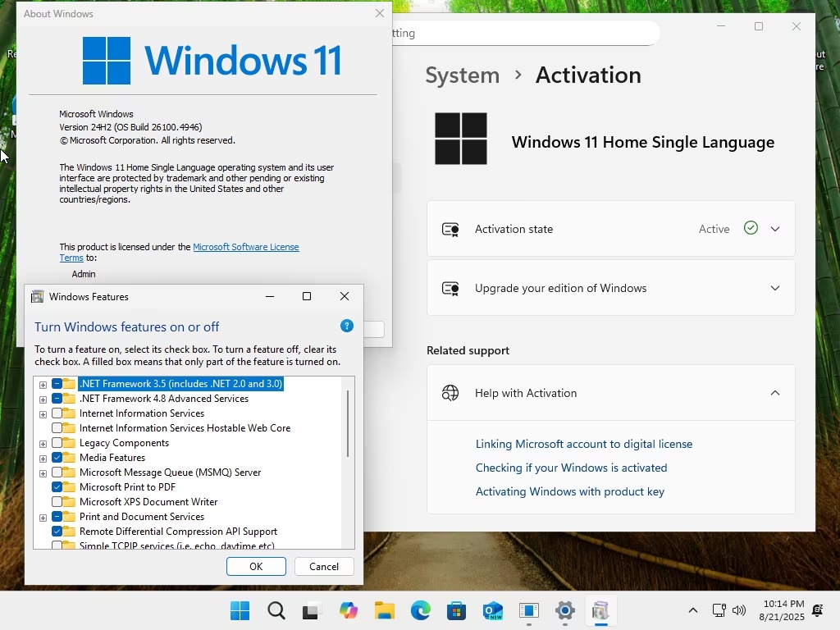The width and height of the screenshot is (840, 630).
Task: Open the volume tray icon
Action: pos(739,610)
